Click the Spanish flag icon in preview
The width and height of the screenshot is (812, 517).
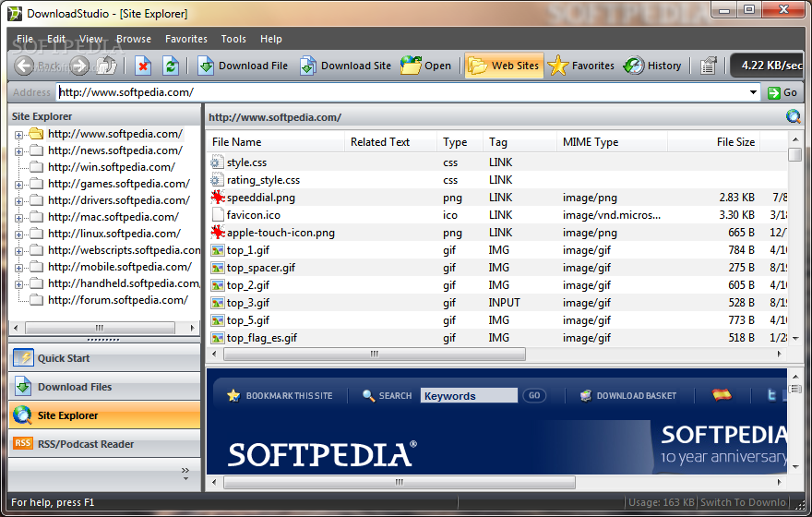(722, 395)
